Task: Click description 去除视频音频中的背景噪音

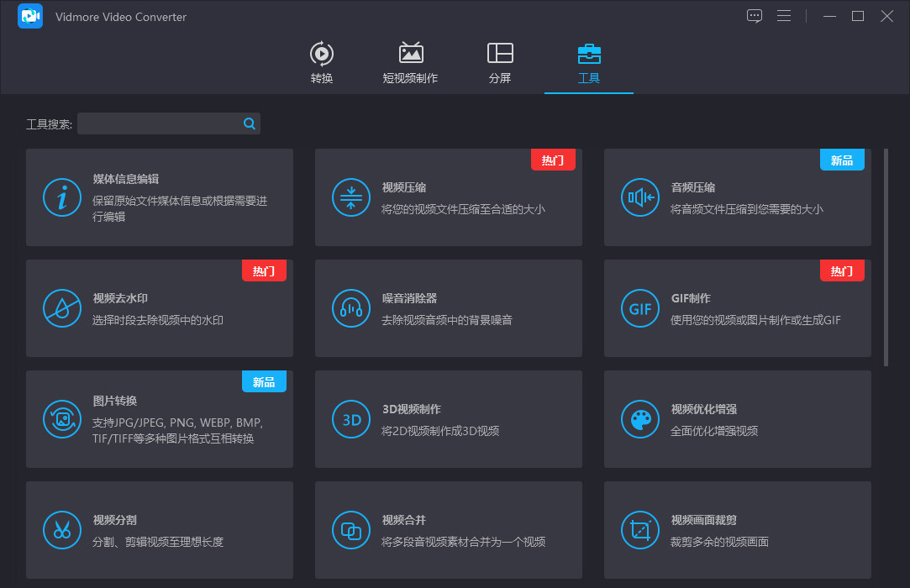Action: coord(447,320)
